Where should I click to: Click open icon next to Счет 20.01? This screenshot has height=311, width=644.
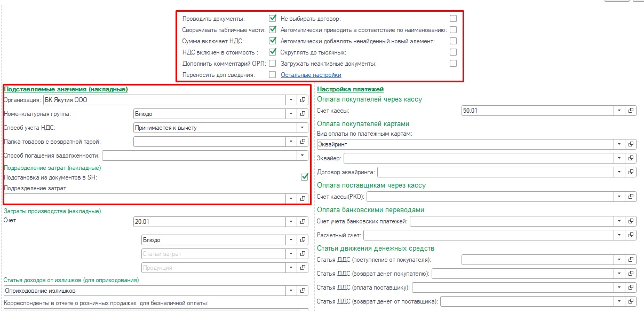(303, 222)
